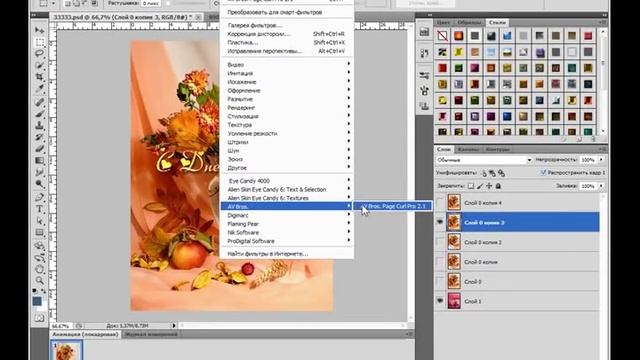The image size is (640, 360).
Task: Click the foreground color swatch
Action: [x=37, y=301]
